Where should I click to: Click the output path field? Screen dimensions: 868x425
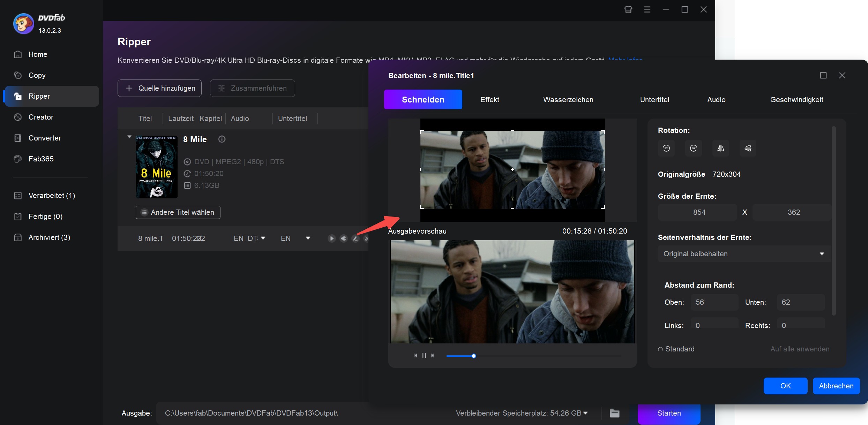point(304,413)
